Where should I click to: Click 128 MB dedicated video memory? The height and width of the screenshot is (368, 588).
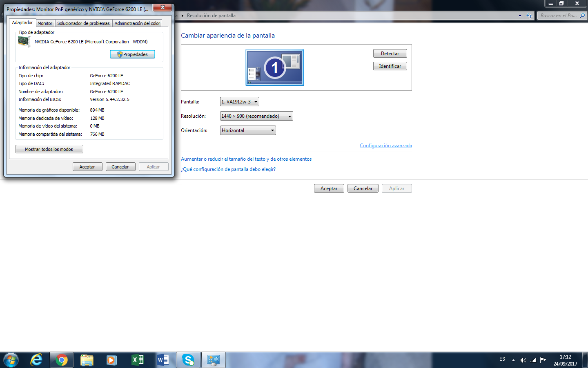[x=97, y=118]
